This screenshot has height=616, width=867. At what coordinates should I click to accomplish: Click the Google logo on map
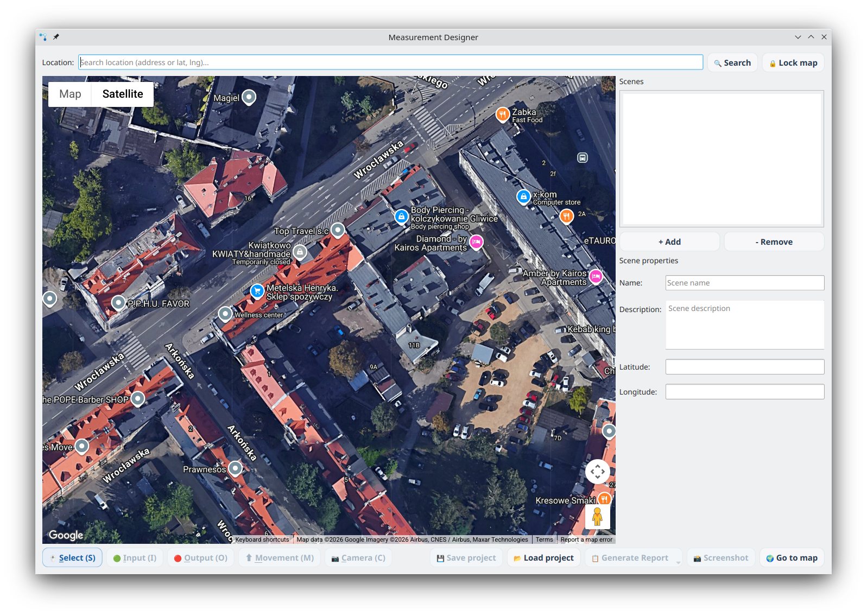click(66, 535)
